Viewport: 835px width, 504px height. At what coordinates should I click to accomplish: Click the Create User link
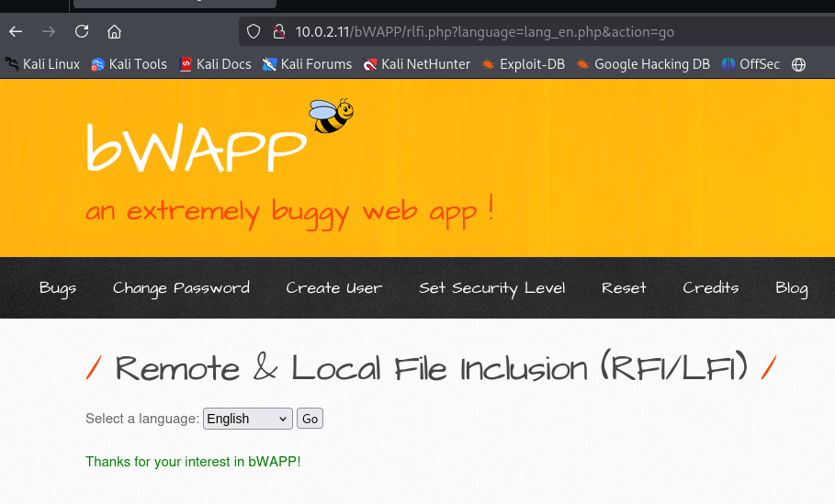tap(333, 287)
